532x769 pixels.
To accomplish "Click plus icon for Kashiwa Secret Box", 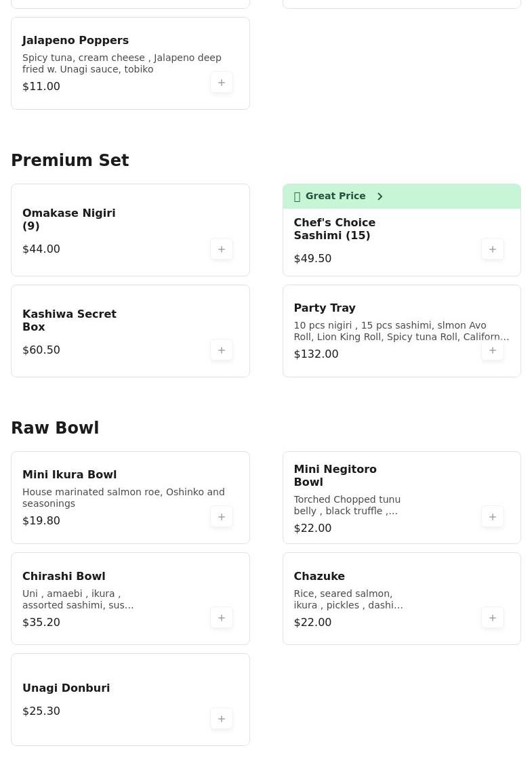I will (x=222, y=350).
